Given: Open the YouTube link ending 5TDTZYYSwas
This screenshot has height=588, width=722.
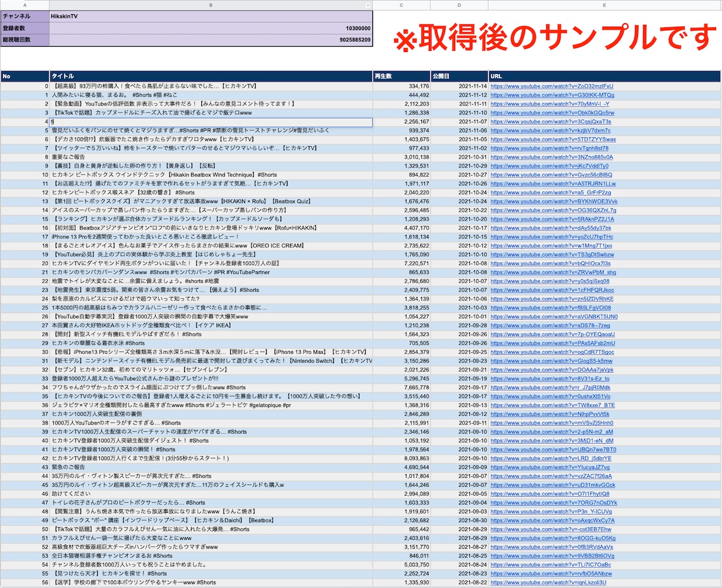Looking at the screenshot, I should click(553, 140).
